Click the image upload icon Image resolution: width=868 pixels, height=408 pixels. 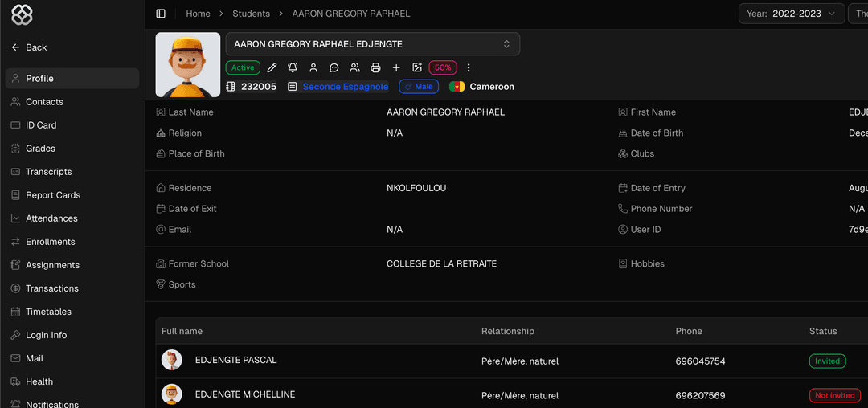click(417, 68)
